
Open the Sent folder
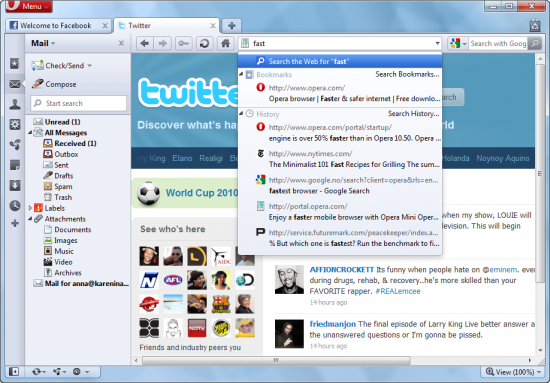56,165
